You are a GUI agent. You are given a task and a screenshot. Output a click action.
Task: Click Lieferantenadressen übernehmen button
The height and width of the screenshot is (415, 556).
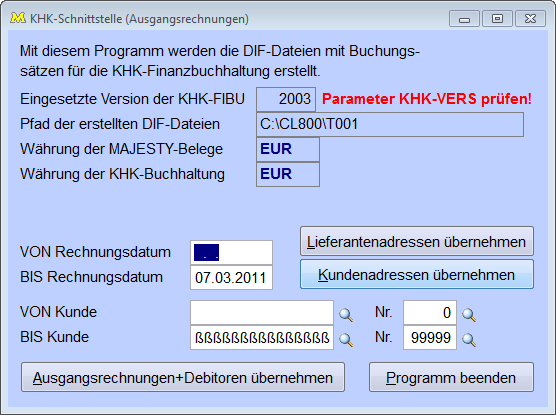click(x=417, y=242)
